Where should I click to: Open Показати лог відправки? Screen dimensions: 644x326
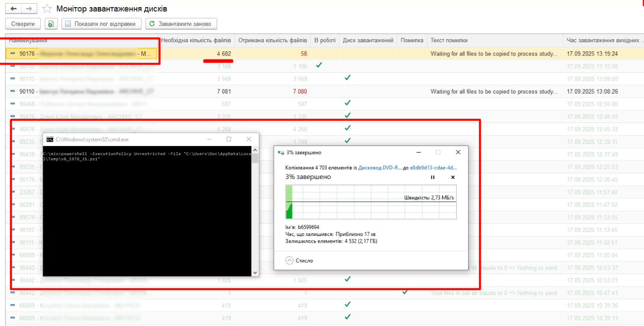point(102,24)
